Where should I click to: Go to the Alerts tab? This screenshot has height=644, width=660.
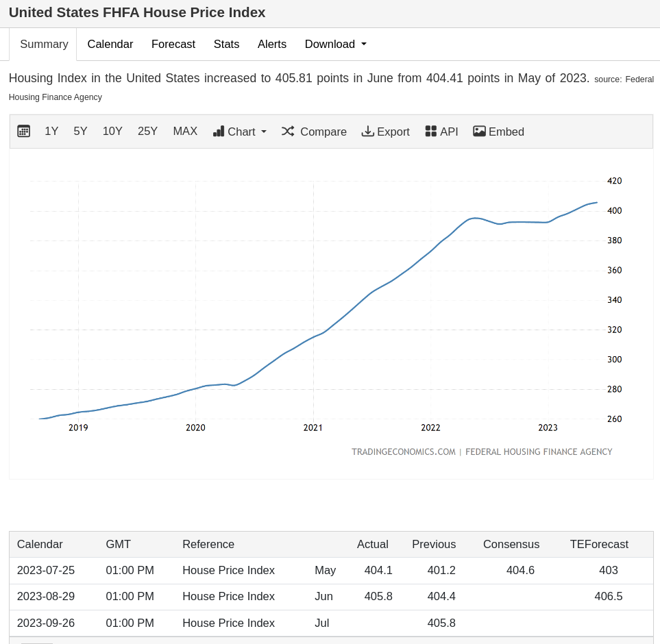click(272, 44)
